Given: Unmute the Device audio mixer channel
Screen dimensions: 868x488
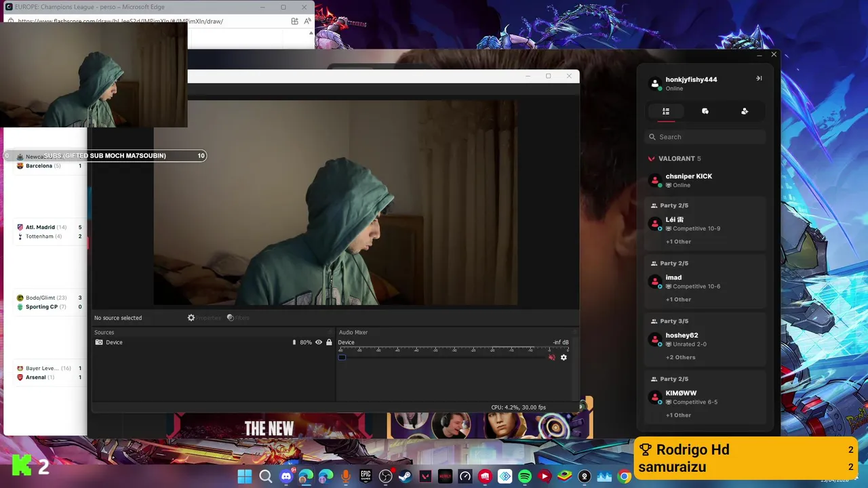Looking at the screenshot, I should tap(551, 357).
